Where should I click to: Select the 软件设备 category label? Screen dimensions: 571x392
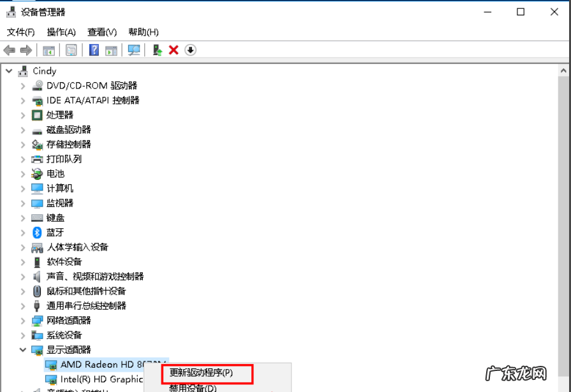pos(64,262)
